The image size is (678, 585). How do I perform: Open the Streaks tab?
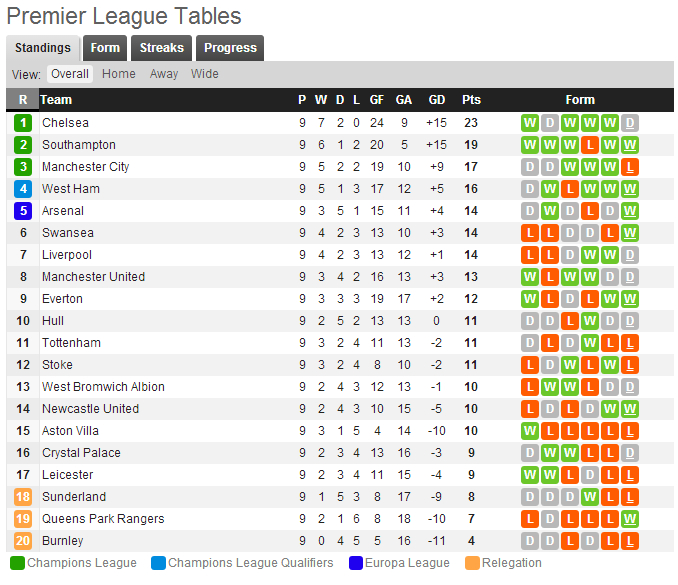pyautogui.click(x=161, y=48)
